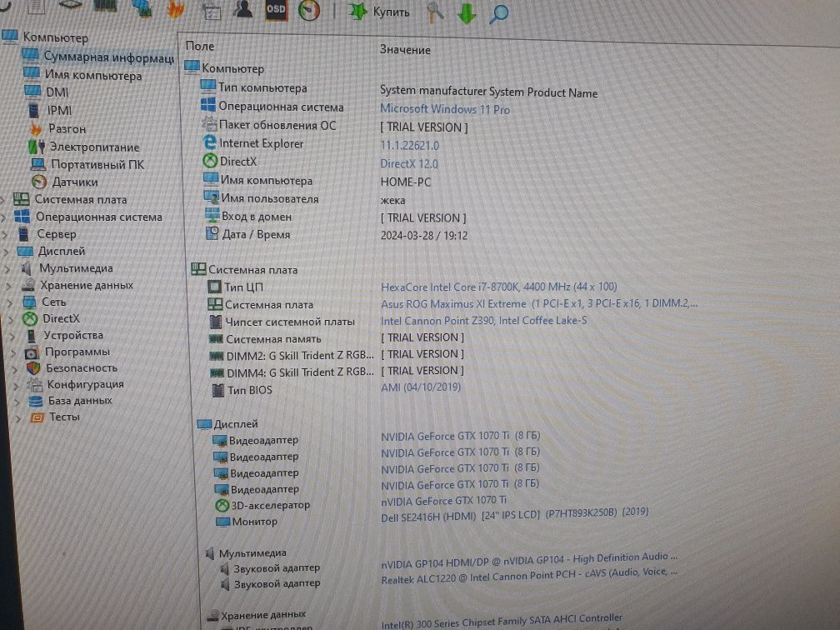Screen dimensions: 840x630
Task: Click the magnifier search toolbar icon
Action: [498, 14]
